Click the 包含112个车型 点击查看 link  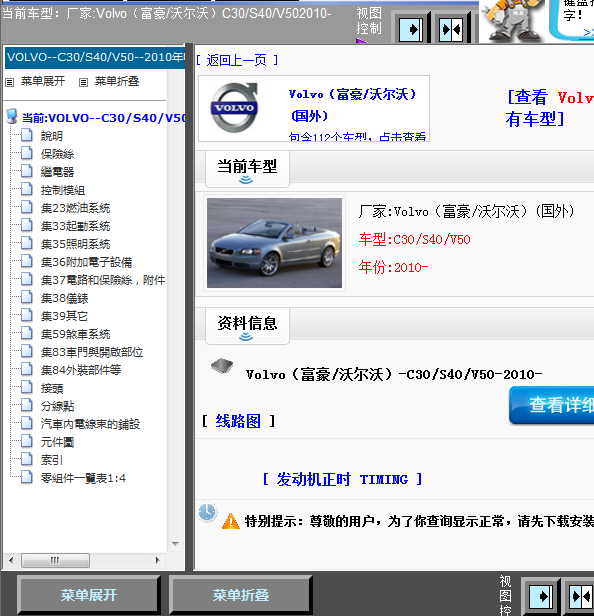pyautogui.click(x=357, y=136)
